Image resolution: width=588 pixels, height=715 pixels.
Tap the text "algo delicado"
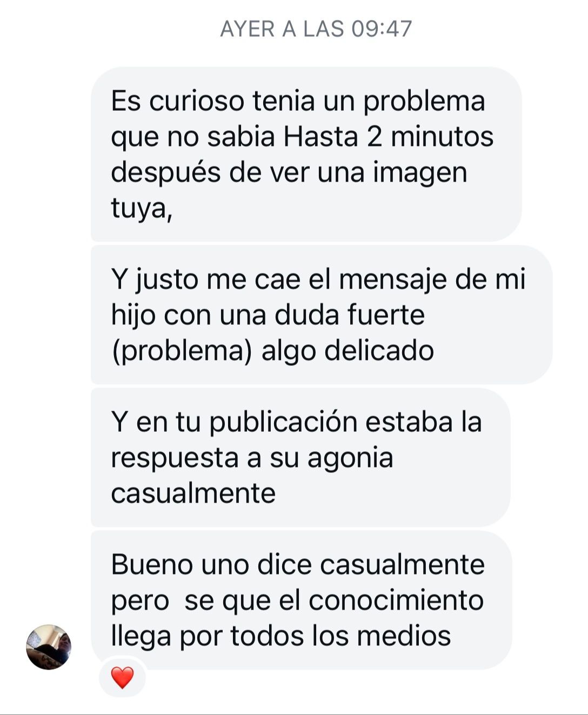pyautogui.click(x=348, y=351)
